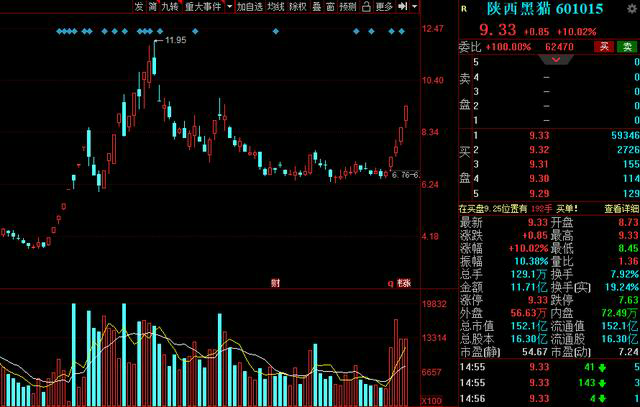Click buy level 2 price 9.32
640x407 pixels.
click(x=539, y=150)
